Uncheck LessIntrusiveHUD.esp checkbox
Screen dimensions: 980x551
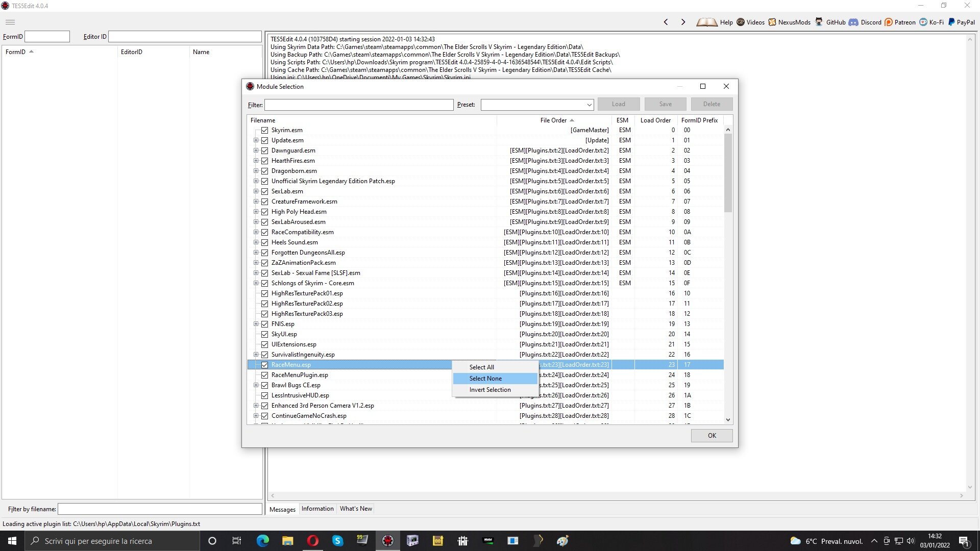coord(264,395)
